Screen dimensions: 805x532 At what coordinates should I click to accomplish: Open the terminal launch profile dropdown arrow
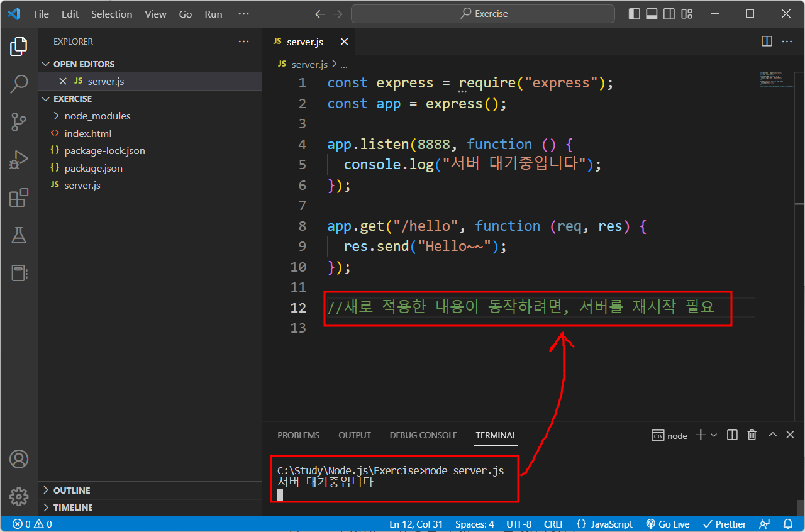click(x=714, y=435)
